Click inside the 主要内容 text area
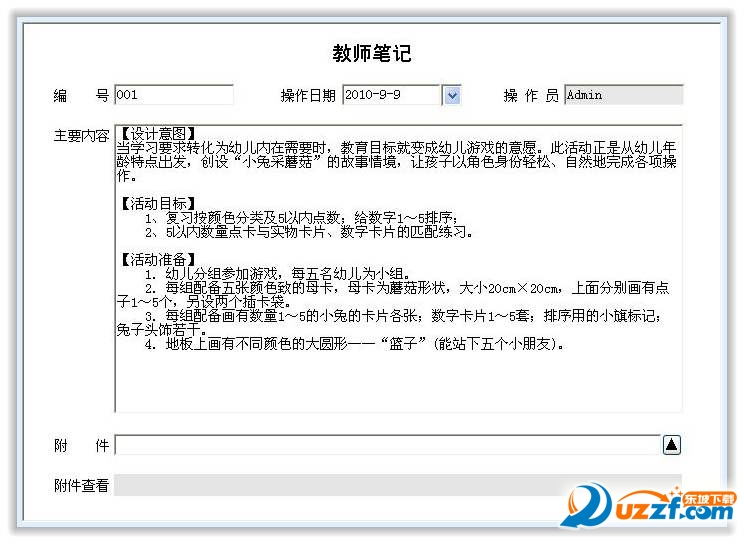The width and height of the screenshot is (744, 544). coord(399,269)
